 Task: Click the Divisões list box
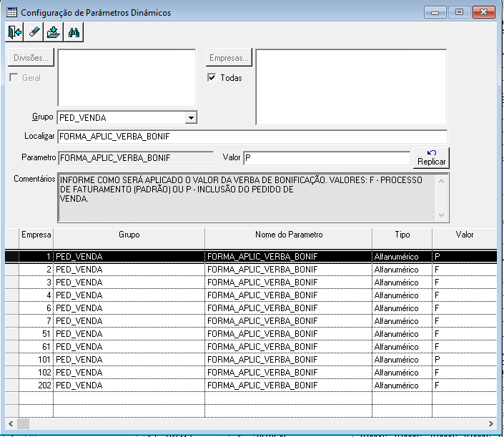127,77
